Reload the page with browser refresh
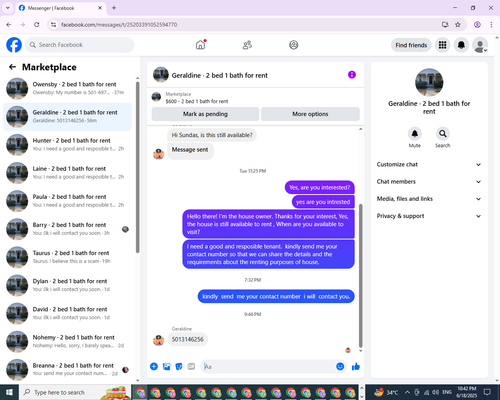Viewport: 500px width, 400px height. pyautogui.click(x=37, y=25)
